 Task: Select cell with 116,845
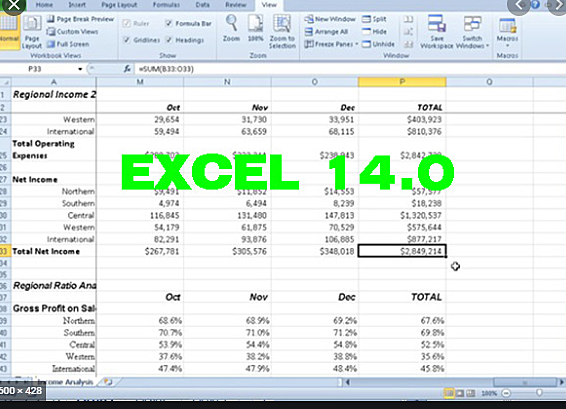pyautogui.click(x=140, y=216)
